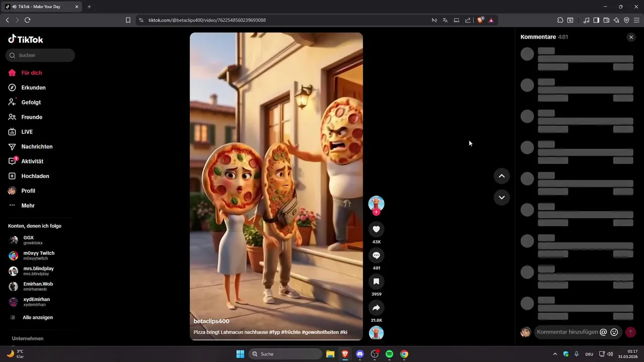Click the #früchte hashtag in caption

[292, 332]
